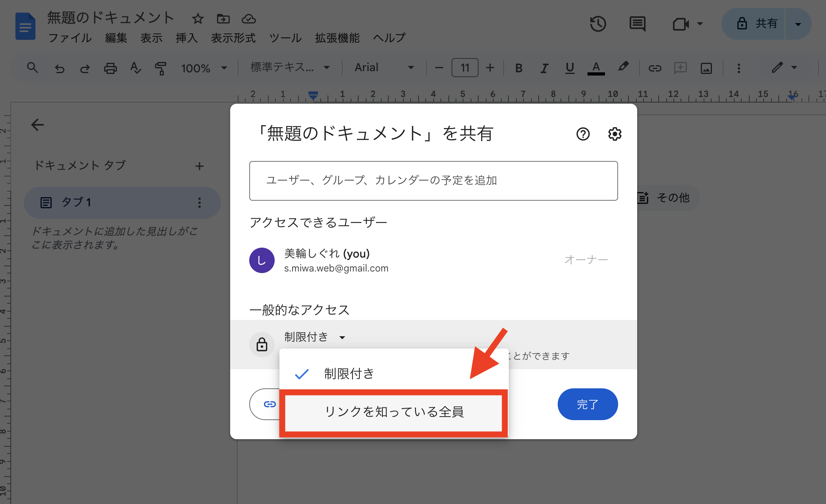Expand the 制限付き access dropdown

point(315,337)
